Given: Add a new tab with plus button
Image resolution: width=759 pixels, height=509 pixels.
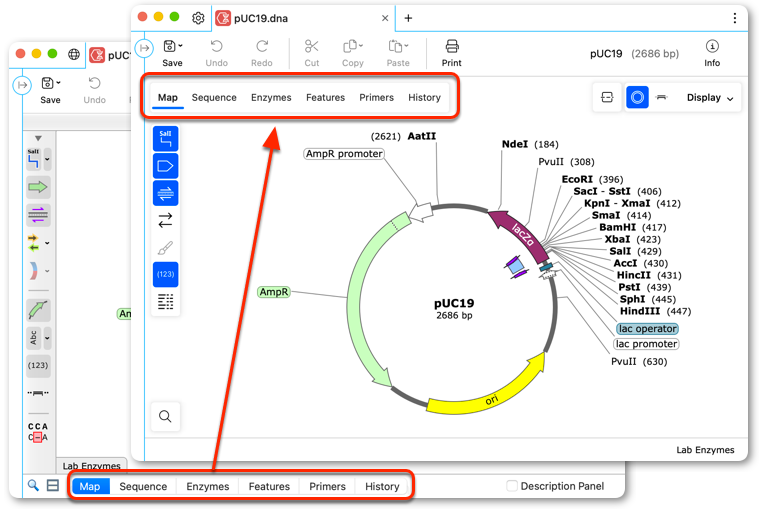Looking at the screenshot, I should tap(409, 18).
